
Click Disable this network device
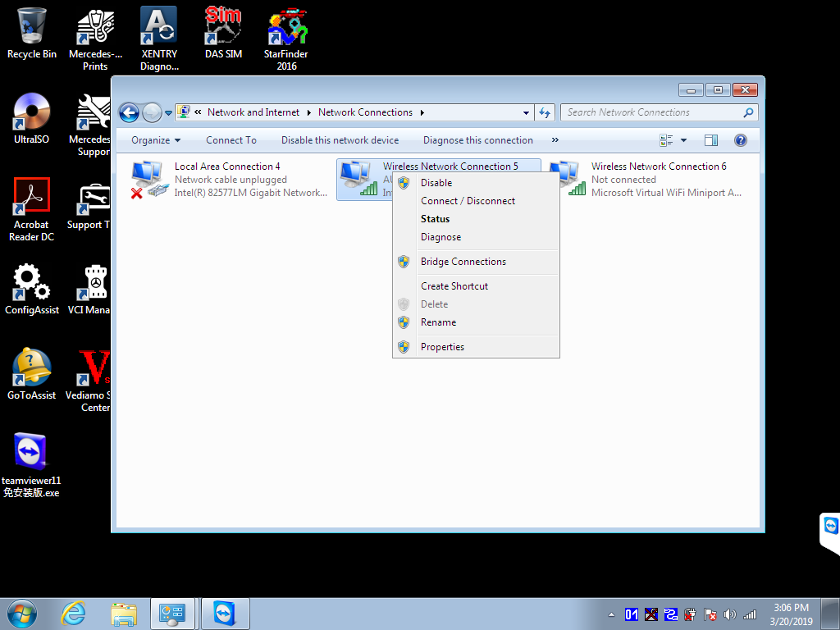coord(340,140)
